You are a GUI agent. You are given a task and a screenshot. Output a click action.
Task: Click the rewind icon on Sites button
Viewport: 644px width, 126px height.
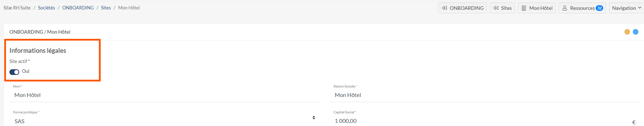point(496,8)
